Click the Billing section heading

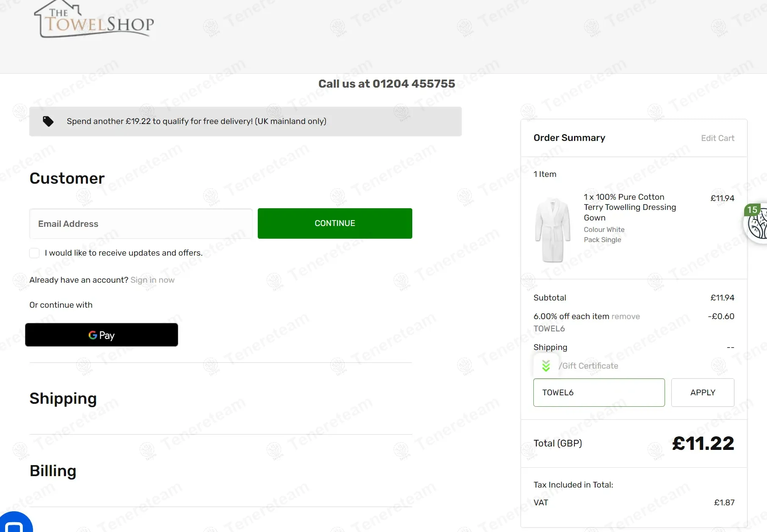click(x=53, y=471)
